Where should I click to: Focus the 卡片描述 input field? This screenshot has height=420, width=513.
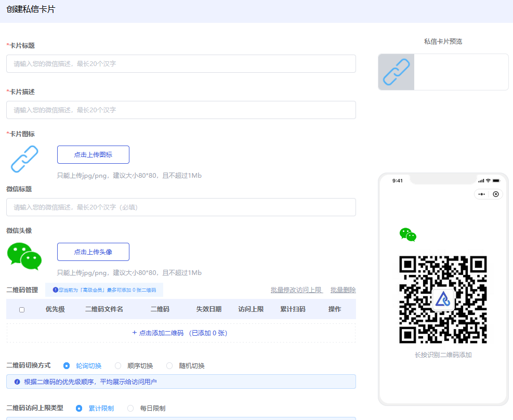click(181, 110)
